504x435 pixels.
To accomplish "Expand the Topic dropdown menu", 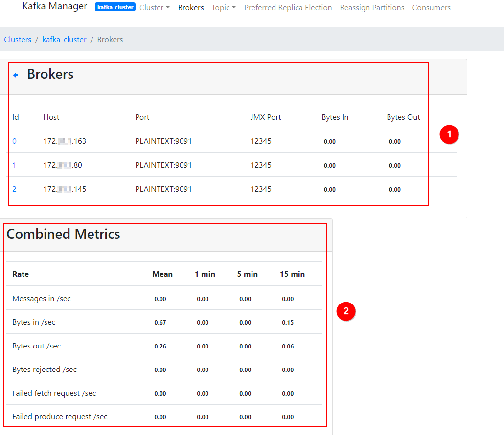I will coord(224,8).
